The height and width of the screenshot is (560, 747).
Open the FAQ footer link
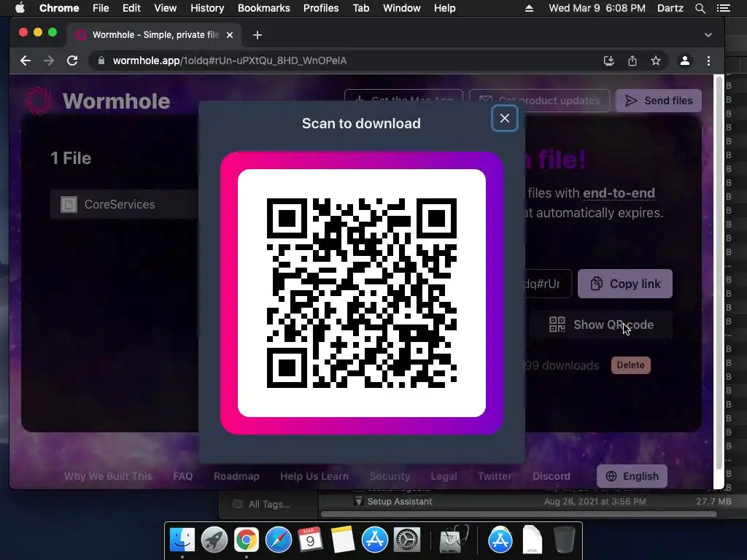click(183, 476)
